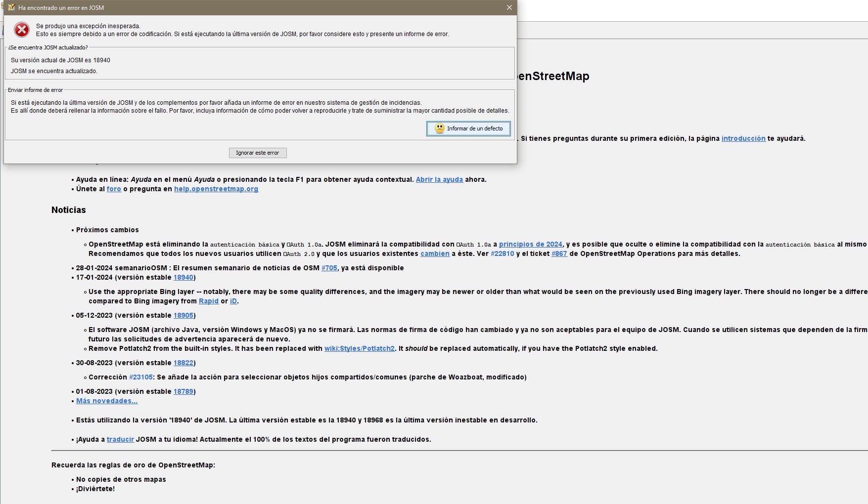
Task: Open stable version 18940 link
Action: coord(183,277)
